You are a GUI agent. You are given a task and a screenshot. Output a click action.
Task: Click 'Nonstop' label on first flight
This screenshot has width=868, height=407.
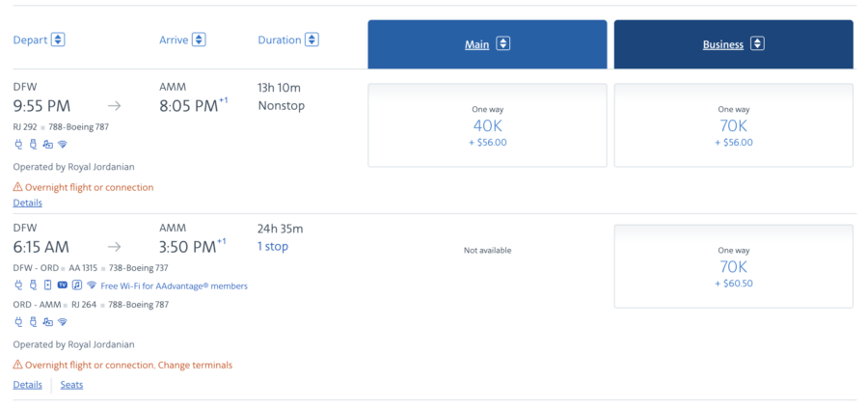pos(282,105)
